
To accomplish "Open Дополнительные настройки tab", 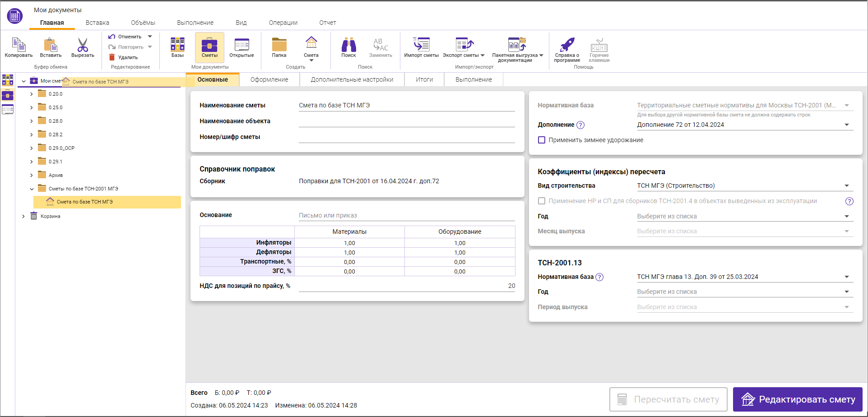I will coord(352,79).
